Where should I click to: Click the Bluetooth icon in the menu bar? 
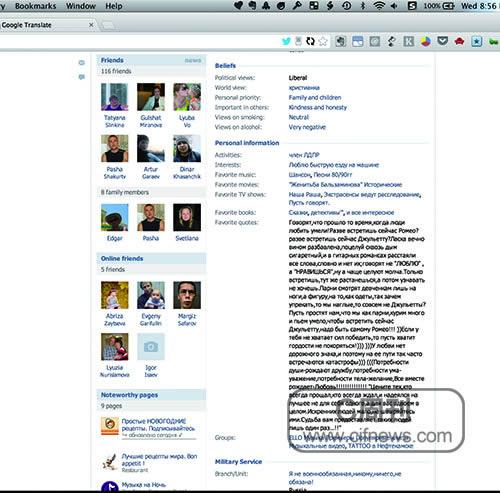tap(363, 6)
